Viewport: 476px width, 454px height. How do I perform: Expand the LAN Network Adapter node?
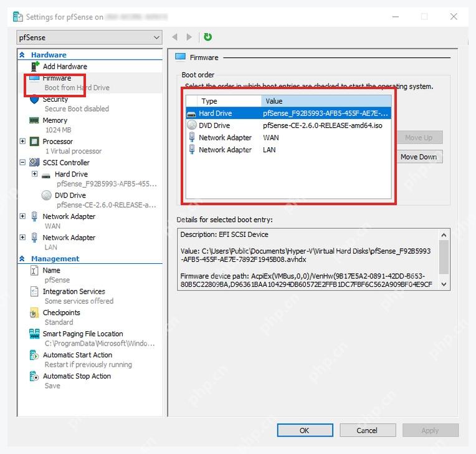22,238
